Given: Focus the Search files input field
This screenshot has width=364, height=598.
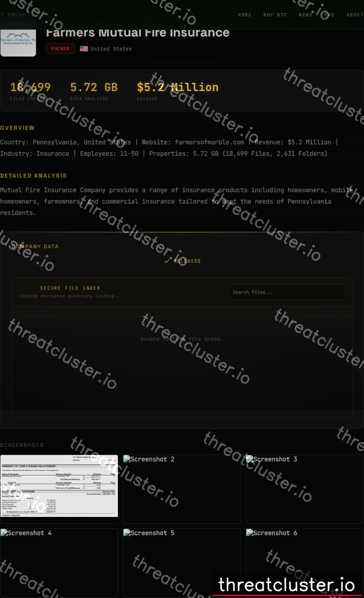Looking at the screenshot, I should 286,292.
